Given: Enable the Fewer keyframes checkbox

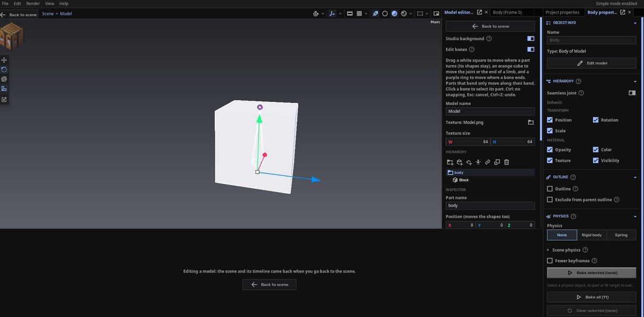Looking at the screenshot, I should pyautogui.click(x=550, y=261).
